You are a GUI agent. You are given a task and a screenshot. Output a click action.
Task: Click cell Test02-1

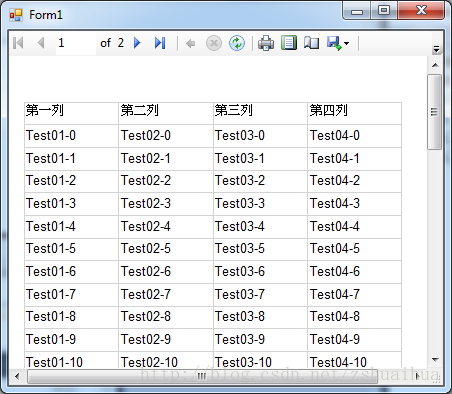coord(166,159)
